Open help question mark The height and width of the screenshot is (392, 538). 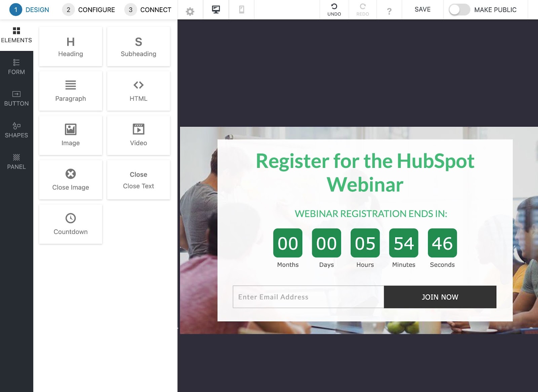(x=389, y=11)
